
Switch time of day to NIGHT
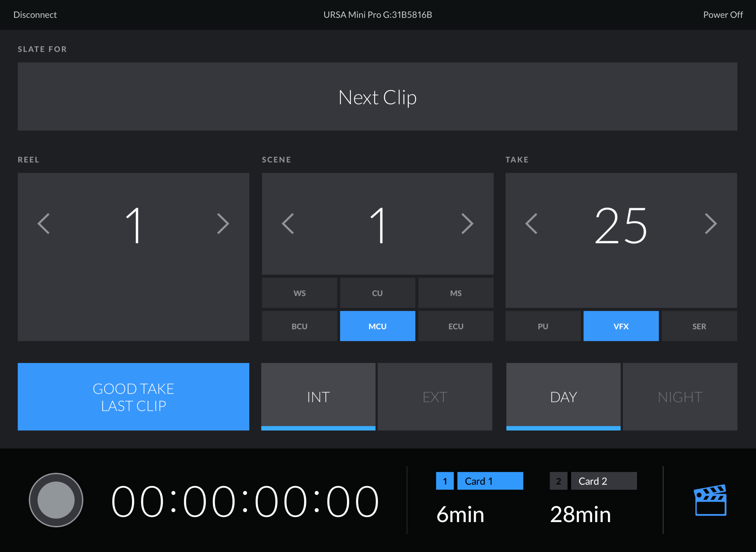click(680, 397)
